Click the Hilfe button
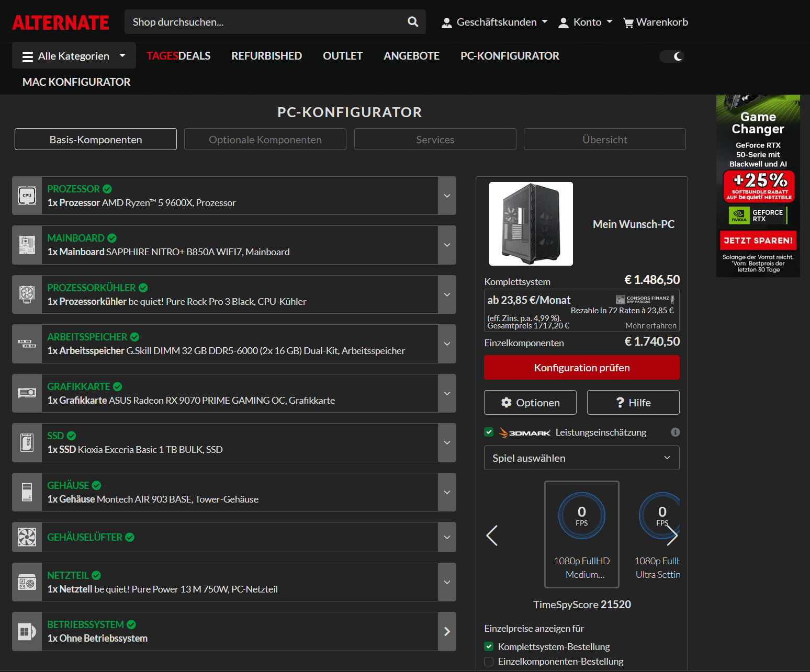The height and width of the screenshot is (672, 810). [633, 403]
